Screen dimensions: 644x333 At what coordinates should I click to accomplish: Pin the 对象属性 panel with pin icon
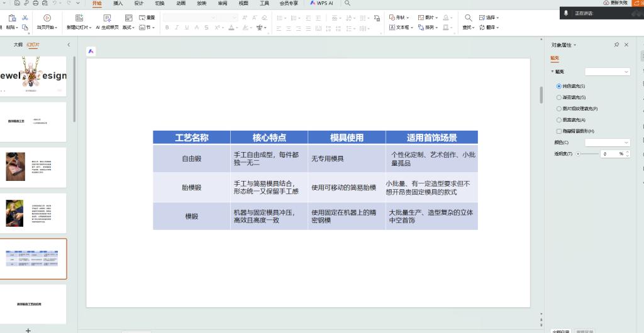[x=616, y=45]
